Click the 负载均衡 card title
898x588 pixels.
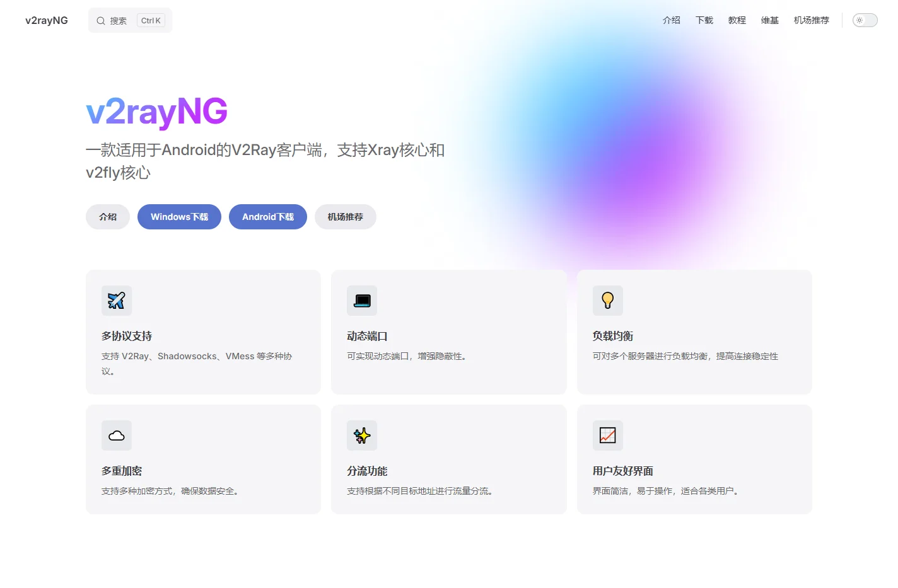click(x=613, y=336)
